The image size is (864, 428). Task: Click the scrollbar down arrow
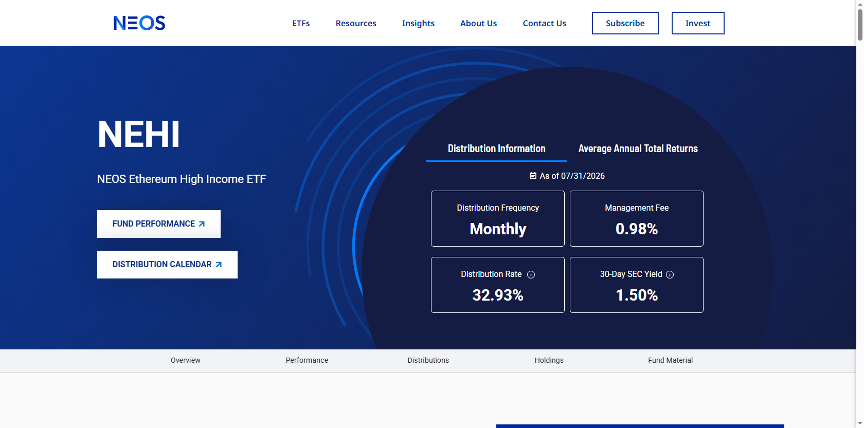point(860,424)
